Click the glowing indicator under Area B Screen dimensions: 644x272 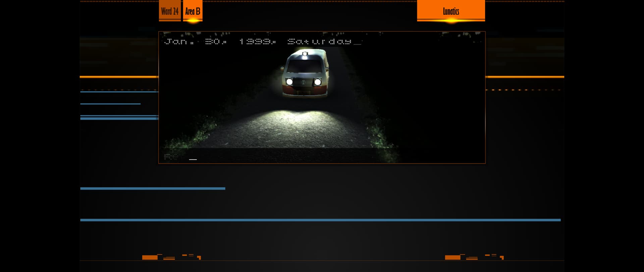[x=193, y=21]
